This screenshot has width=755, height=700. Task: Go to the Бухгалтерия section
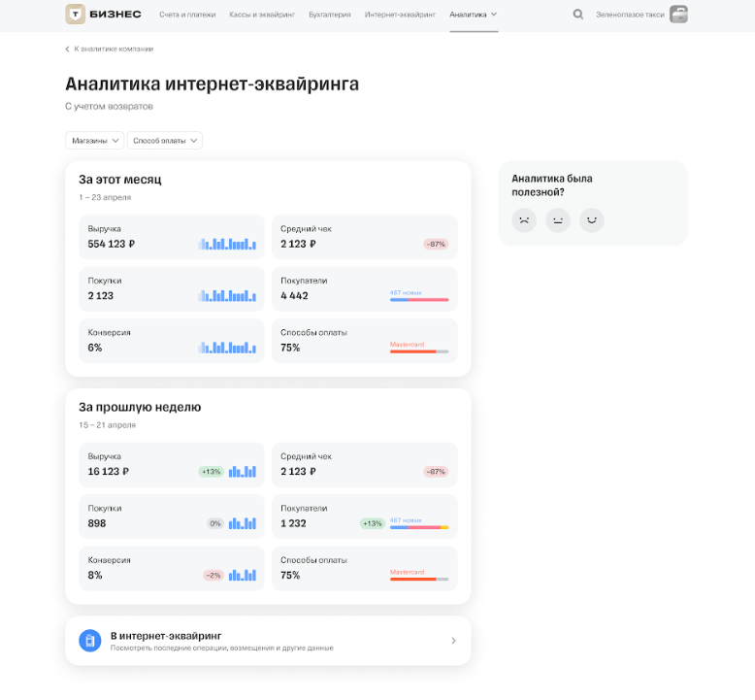(331, 15)
